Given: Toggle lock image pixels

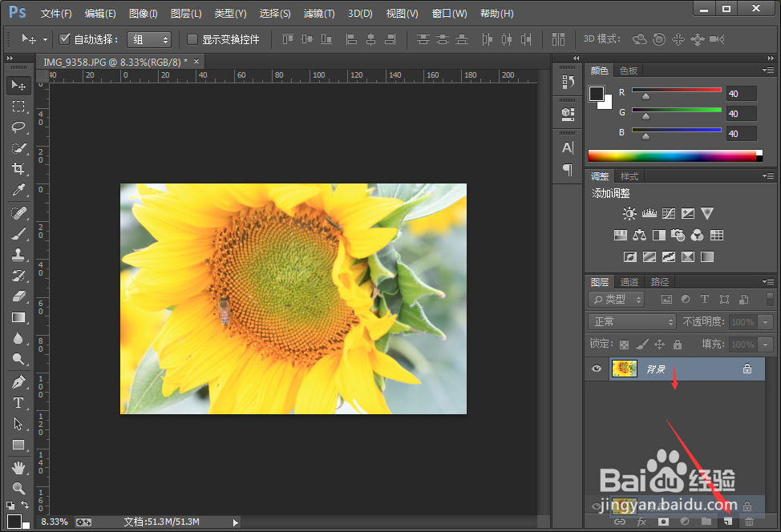Looking at the screenshot, I should [642, 344].
